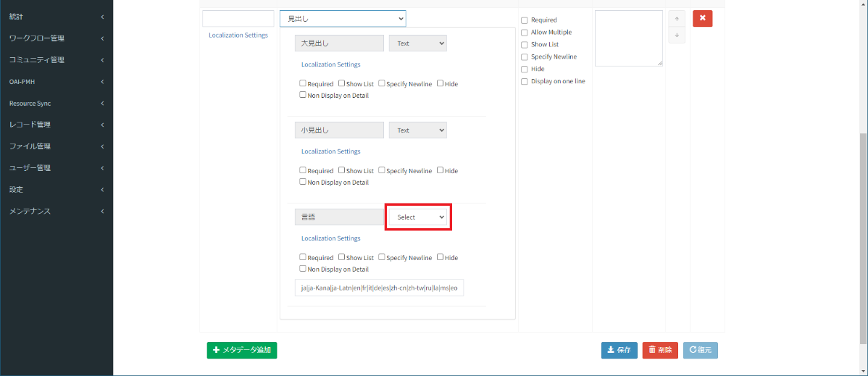Screen dimensions: 868x376
Task: Click the red X delete row icon
Action: (x=702, y=18)
